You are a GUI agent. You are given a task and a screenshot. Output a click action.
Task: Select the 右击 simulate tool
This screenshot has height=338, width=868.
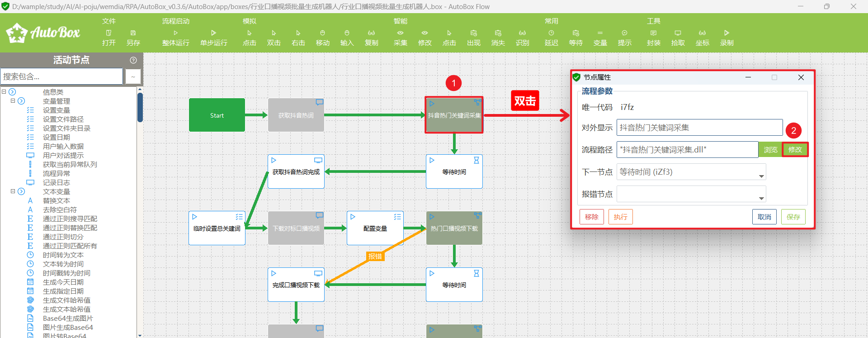(x=298, y=38)
